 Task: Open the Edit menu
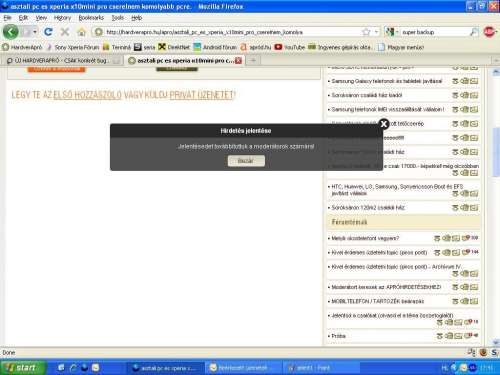[23, 18]
